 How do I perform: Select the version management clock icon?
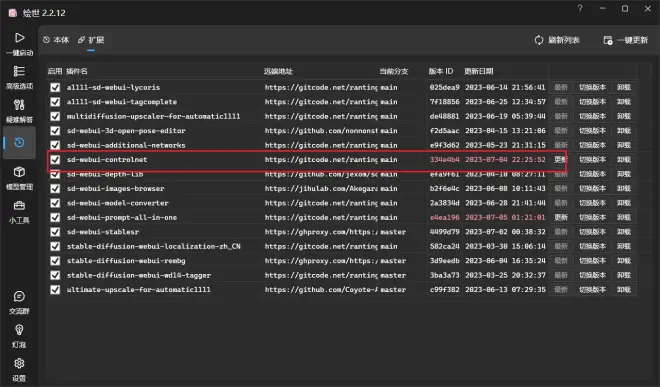point(19,143)
